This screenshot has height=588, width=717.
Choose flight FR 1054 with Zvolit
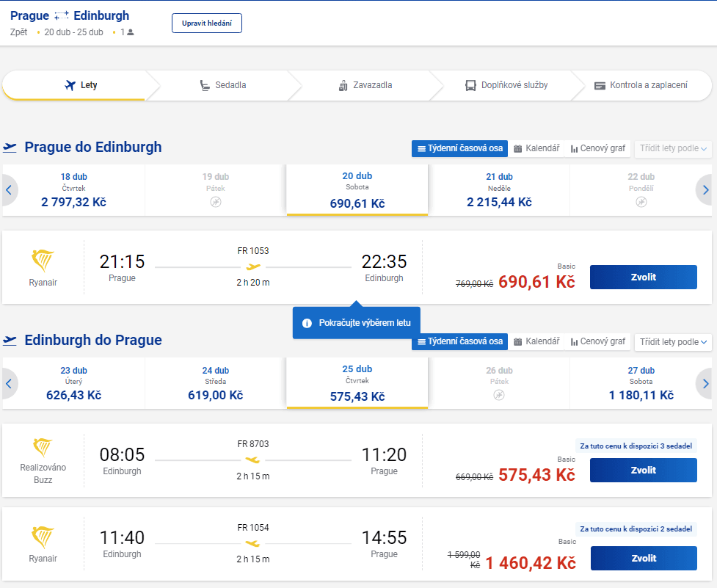(644, 559)
